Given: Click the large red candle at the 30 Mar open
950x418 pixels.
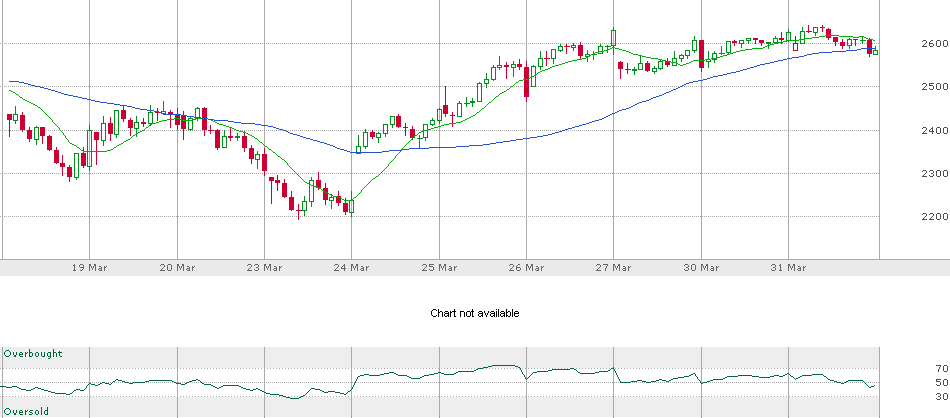Looking at the screenshot, I should (702, 55).
